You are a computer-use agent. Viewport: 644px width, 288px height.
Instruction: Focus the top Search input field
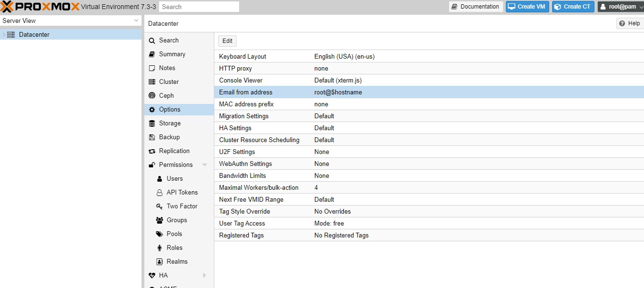pyautogui.click(x=199, y=7)
